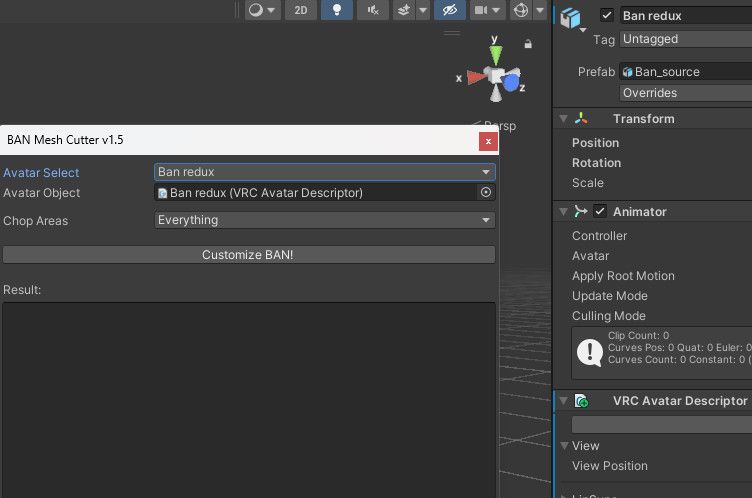Collapse the View foldout
The image size is (752, 498).
click(x=564, y=446)
